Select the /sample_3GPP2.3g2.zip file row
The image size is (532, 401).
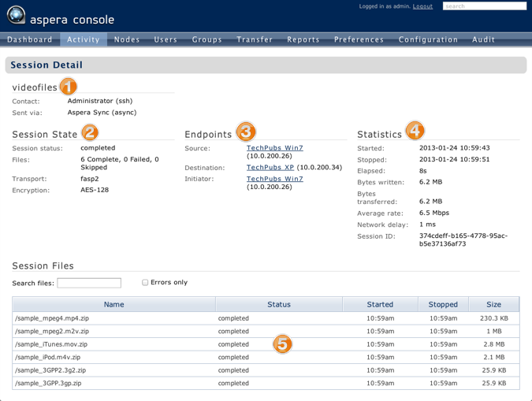point(266,370)
